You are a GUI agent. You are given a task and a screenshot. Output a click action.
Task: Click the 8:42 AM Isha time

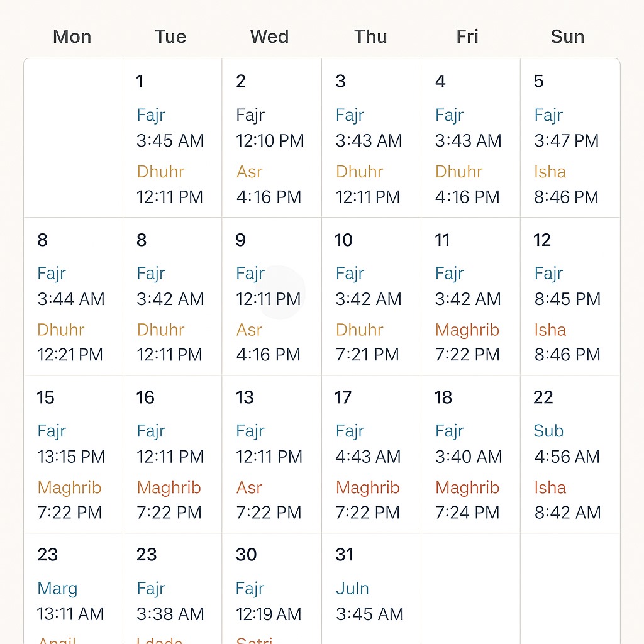[x=568, y=513]
